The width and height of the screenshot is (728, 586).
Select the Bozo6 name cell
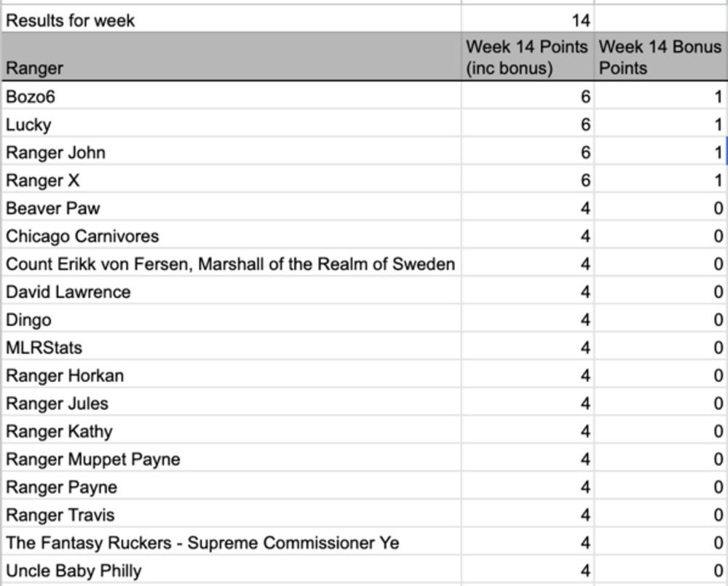(232, 96)
